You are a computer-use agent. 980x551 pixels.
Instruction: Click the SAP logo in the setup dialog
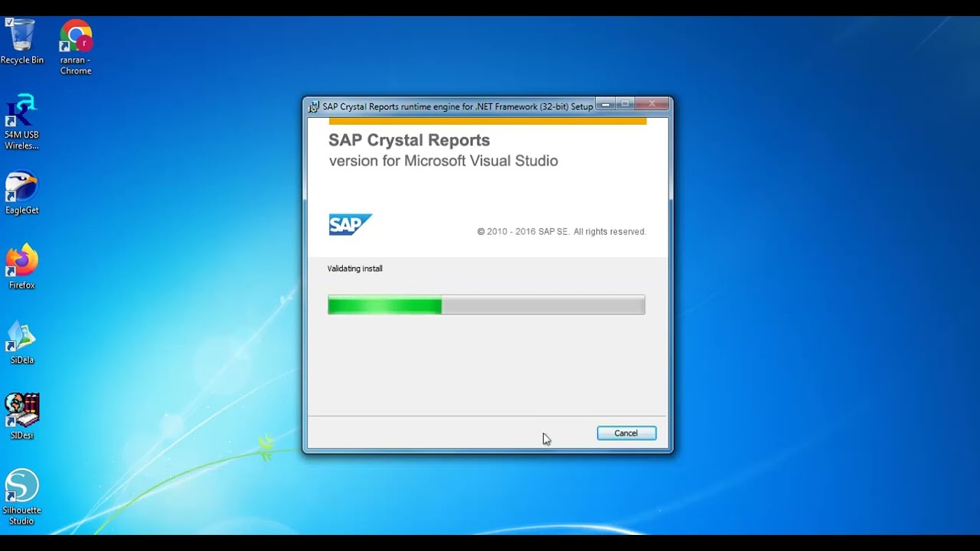tap(351, 224)
